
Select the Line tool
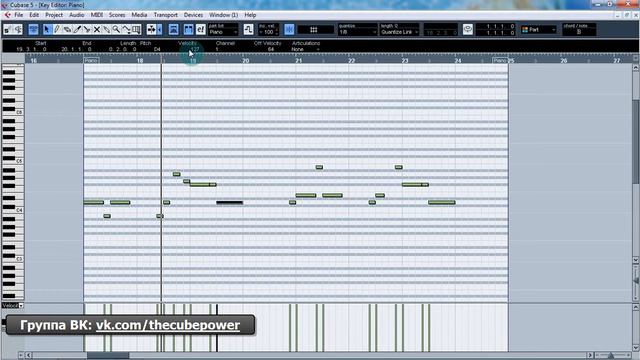pos(126,29)
